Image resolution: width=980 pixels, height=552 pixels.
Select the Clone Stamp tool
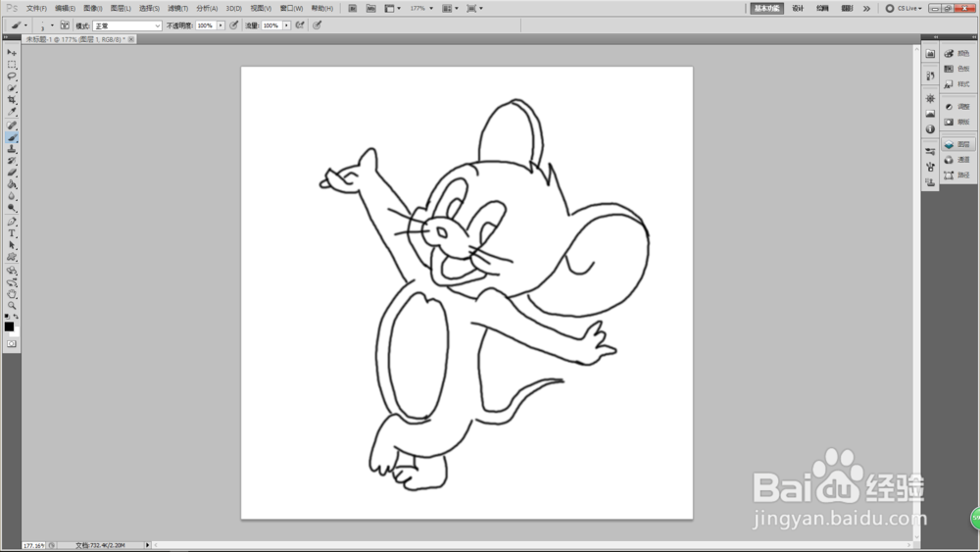click(x=11, y=149)
